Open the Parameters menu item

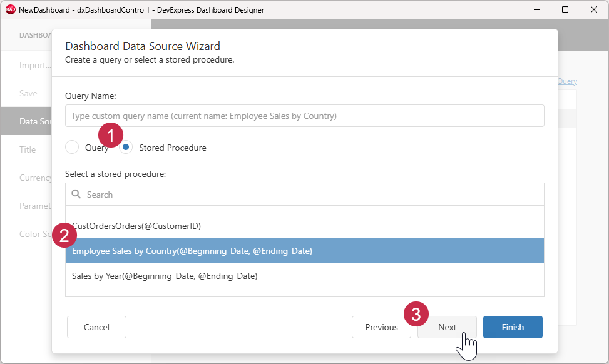(35, 206)
